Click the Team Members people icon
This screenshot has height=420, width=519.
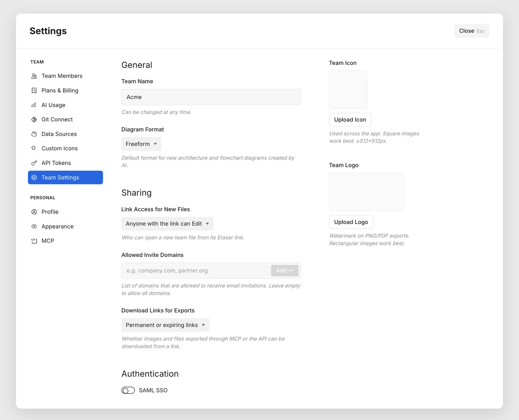(x=34, y=76)
